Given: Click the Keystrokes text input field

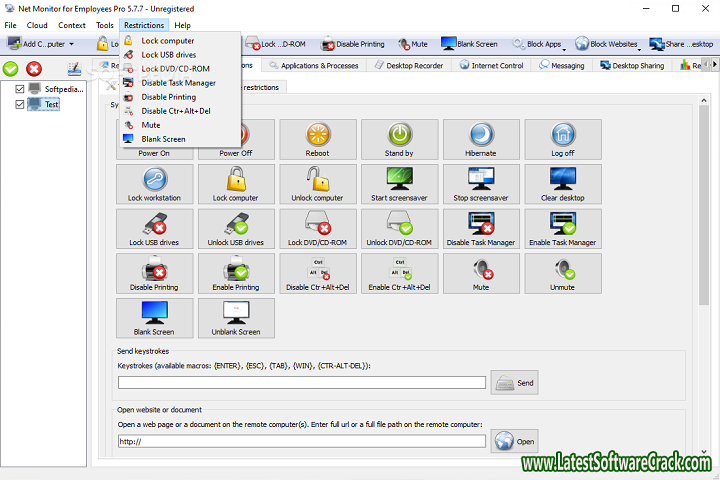Looking at the screenshot, I should click(301, 382).
